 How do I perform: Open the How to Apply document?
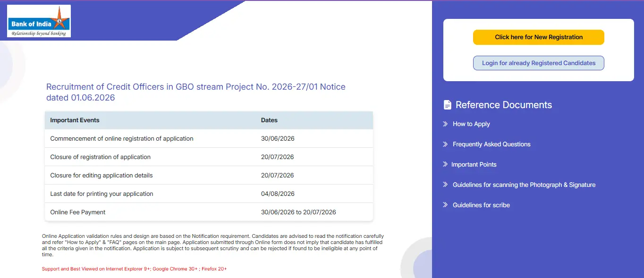click(x=471, y=124)
